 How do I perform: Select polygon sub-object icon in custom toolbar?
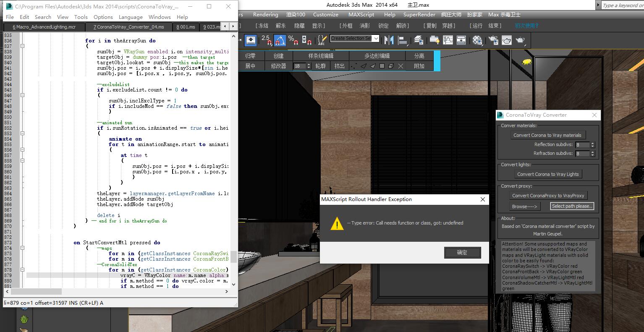click(382, 66)
